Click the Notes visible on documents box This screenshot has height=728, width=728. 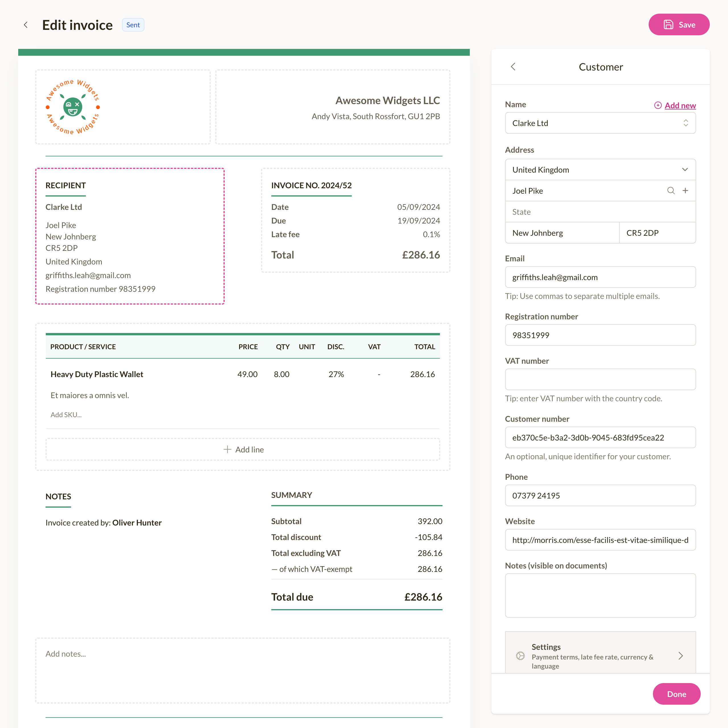[x=600, y=595]
